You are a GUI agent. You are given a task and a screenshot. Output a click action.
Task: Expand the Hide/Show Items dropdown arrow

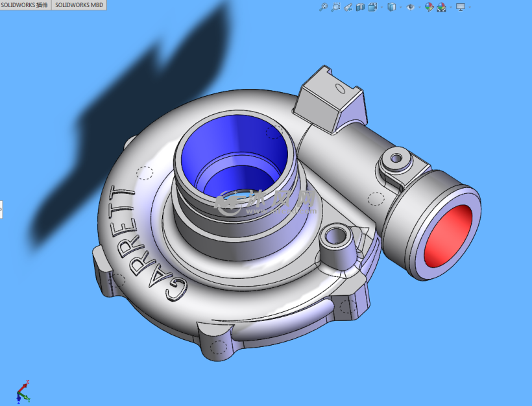pyautogui.click(x=420, y=7)
